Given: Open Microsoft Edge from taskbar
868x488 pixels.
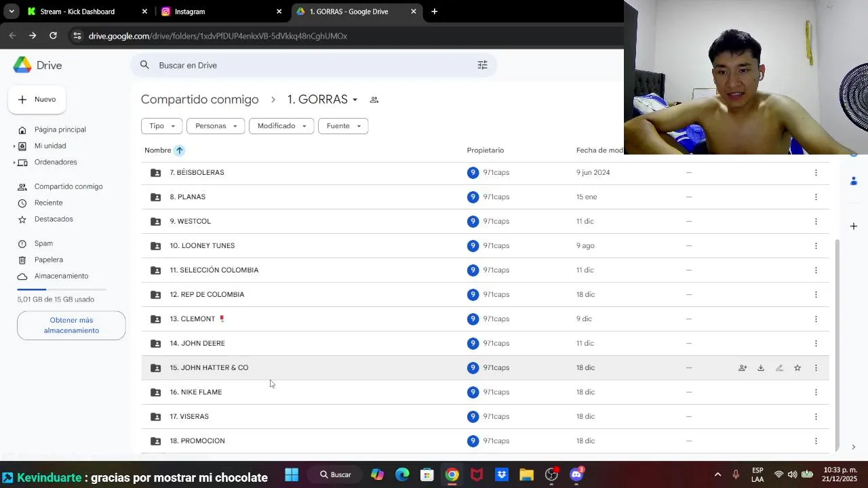Looking at the screenshot, I should coord(402,474).
